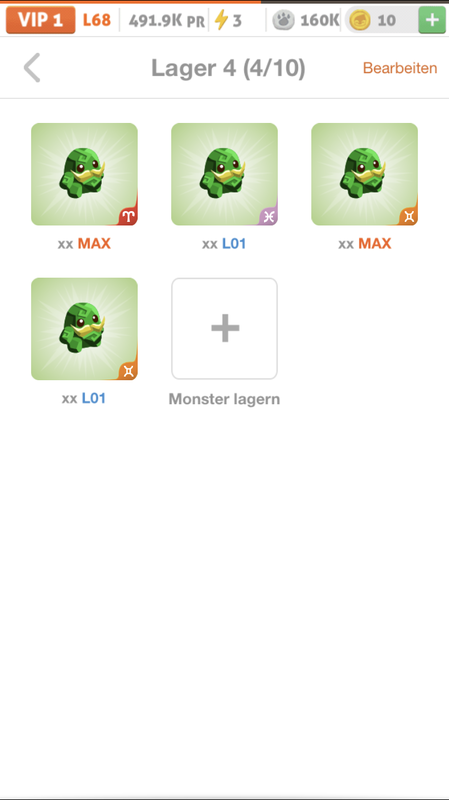Image resolution: width=449 pixels, height=800 pixels.
Task: Tap the green plus to add coins
Action: pos(432,20)
